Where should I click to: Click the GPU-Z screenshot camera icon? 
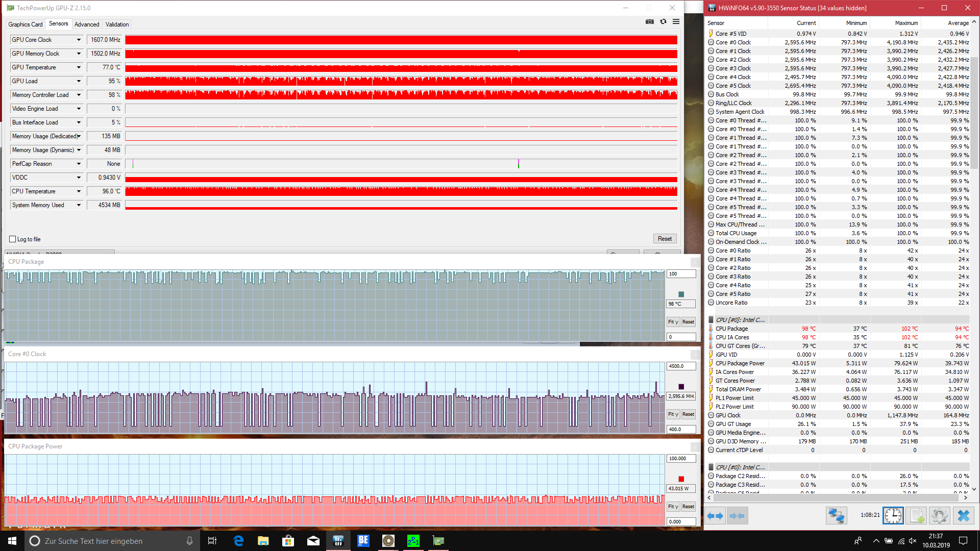(649, 22)
